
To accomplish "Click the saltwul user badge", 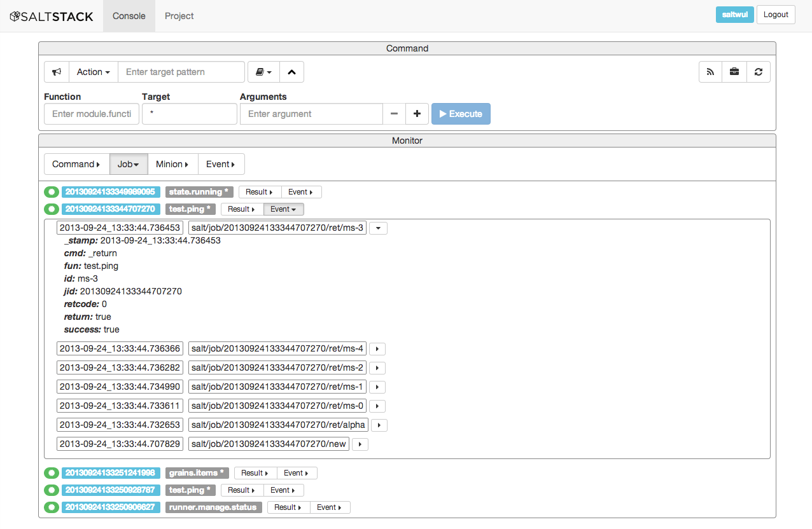I will (x=734, y=14).
